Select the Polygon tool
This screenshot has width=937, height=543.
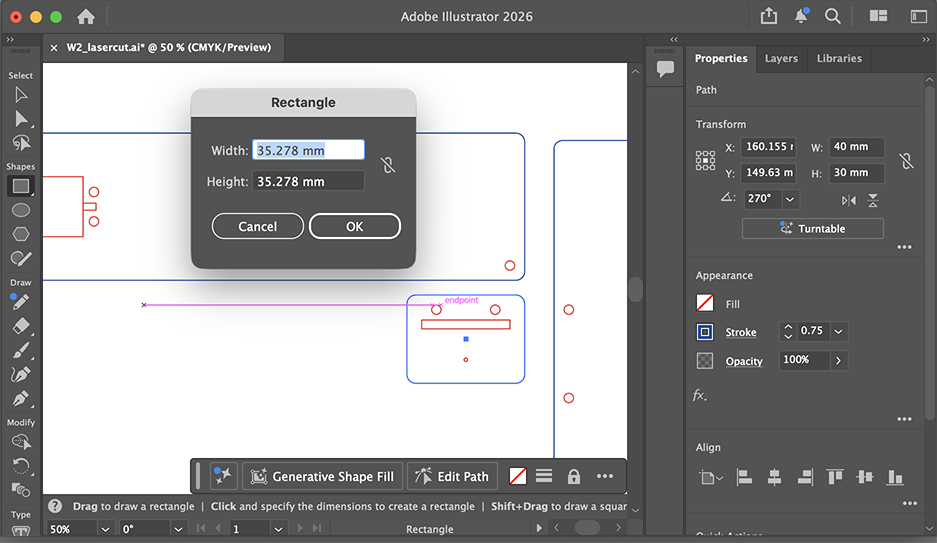20,234
